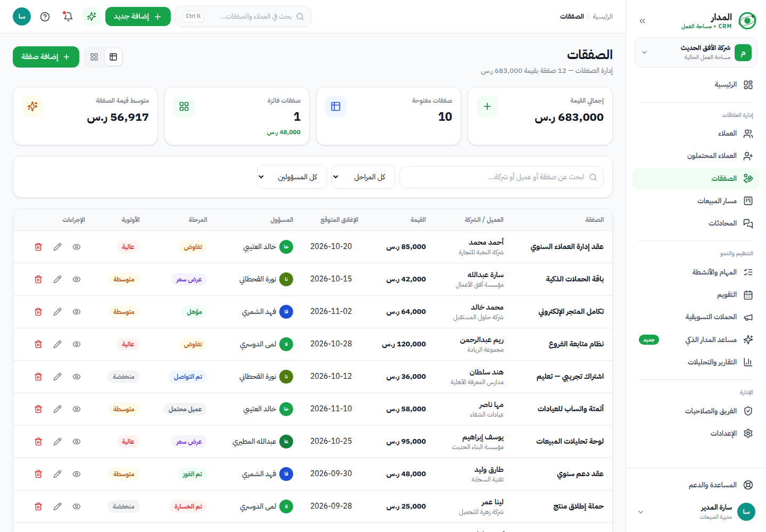The width and height of the screenshot is (766, 532).
Task: Open العملاء in sidebar
Action: [696, 134]
